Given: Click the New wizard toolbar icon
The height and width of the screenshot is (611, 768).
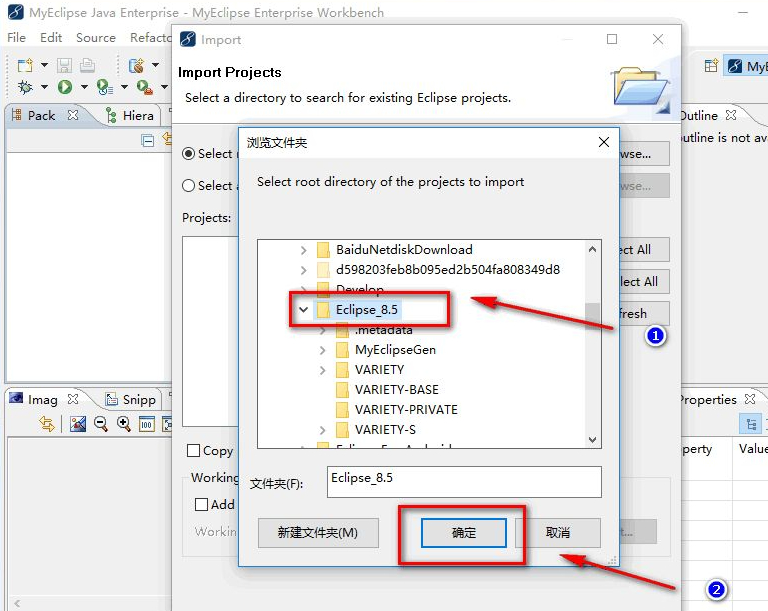Looking at the screenshot, I should point(25,66).
